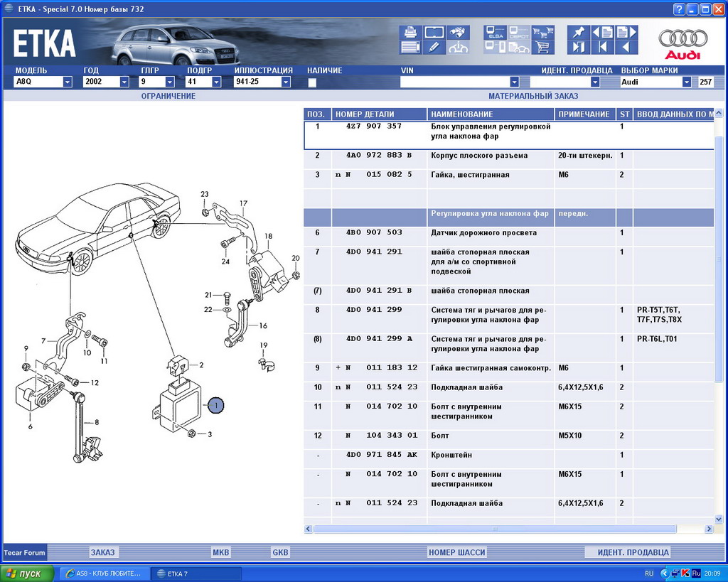Go to the previous page icon

click(x=602, y=33)
